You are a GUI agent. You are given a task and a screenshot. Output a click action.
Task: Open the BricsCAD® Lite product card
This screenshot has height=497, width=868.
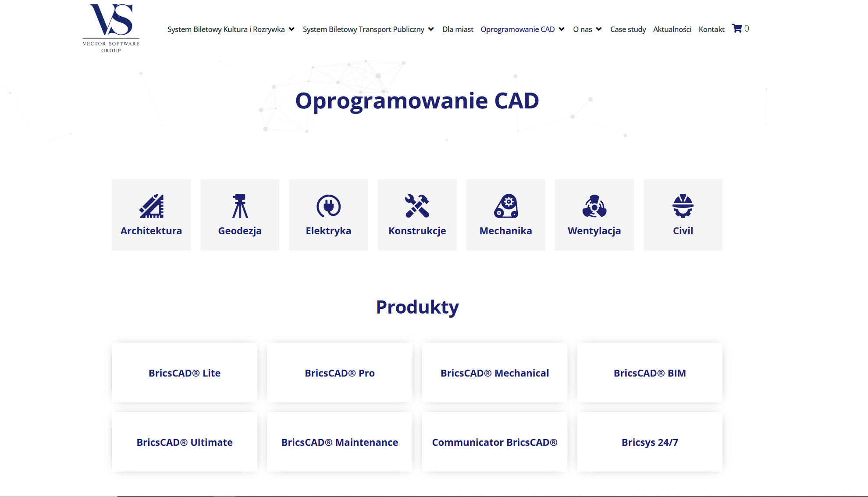click(185, 373)
